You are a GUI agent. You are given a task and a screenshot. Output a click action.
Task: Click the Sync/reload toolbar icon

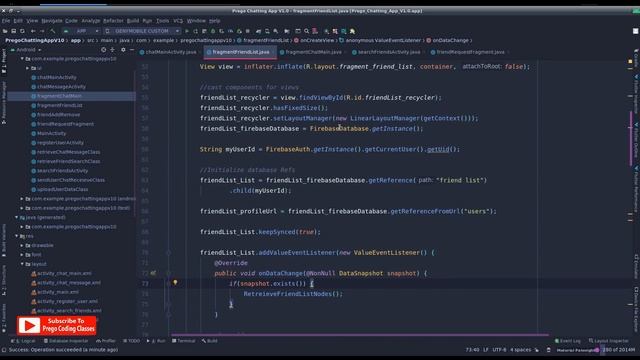point(22,31)
